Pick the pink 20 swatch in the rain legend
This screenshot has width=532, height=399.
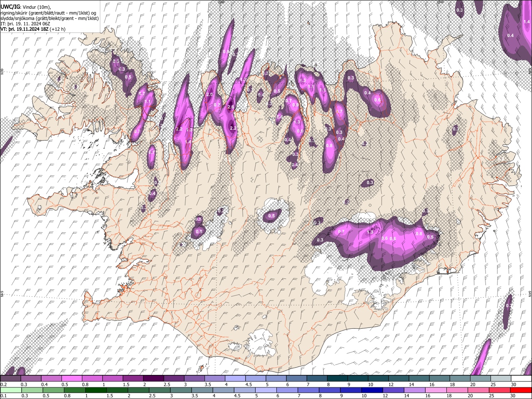[x=478, y=390]
